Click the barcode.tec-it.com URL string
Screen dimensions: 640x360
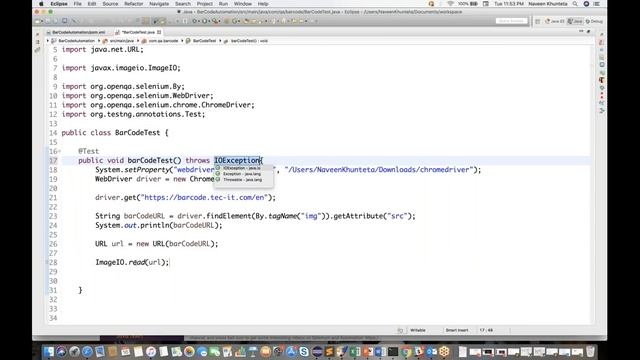pyautogui.click(x=205, y=198)
